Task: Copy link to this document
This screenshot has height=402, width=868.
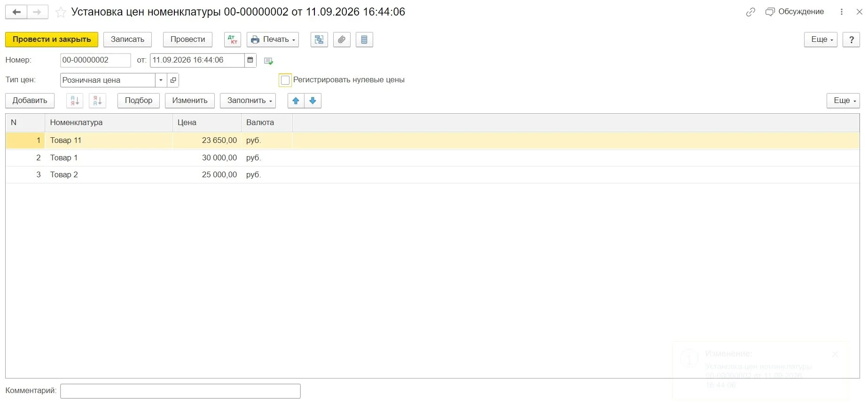Action: pyautogui.click(x=751, y=12)
